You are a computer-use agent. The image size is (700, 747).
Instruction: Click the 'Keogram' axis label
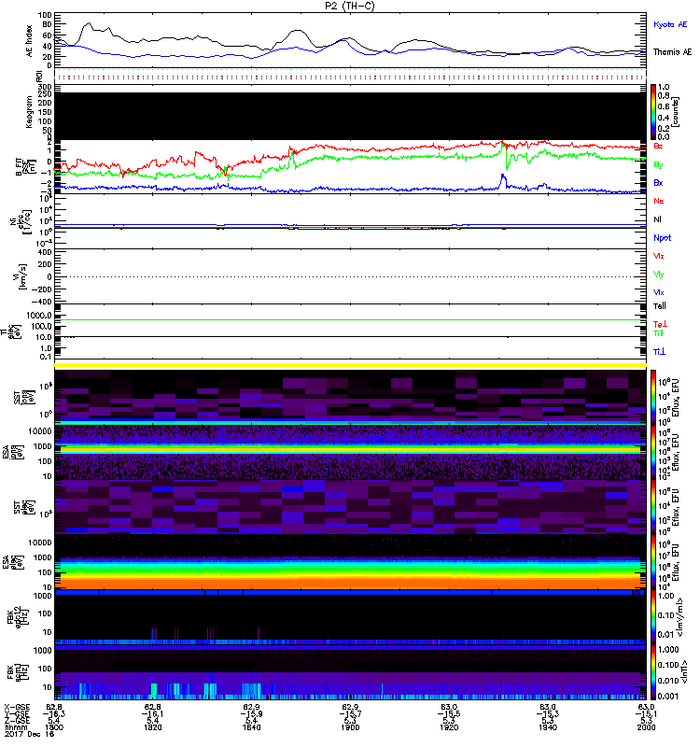pos(30,111)
